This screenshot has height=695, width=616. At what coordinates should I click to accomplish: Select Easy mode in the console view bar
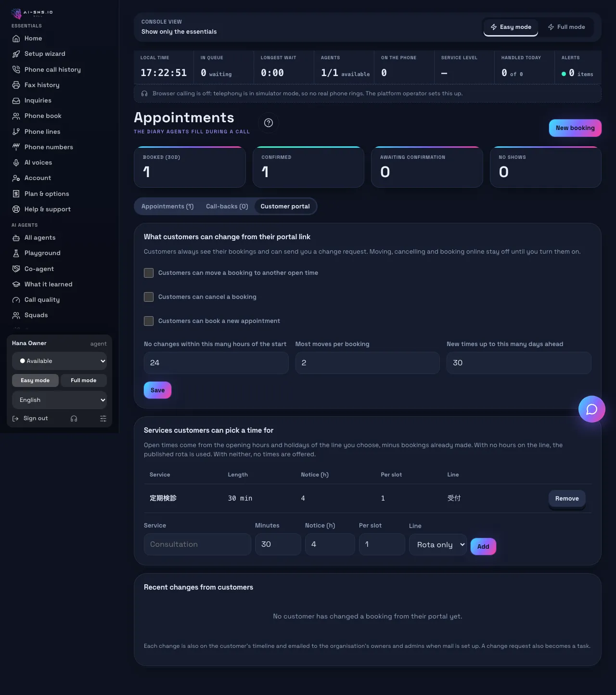(511, 27)
